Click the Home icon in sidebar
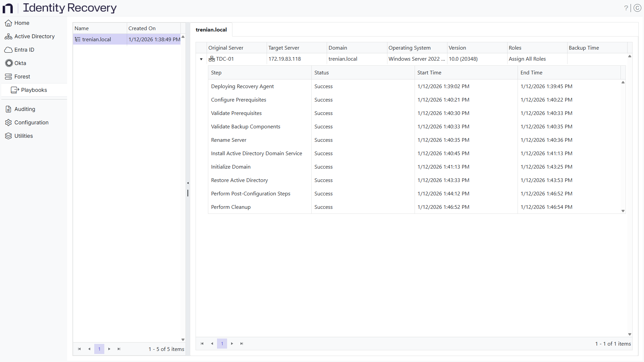 (8, 23)
